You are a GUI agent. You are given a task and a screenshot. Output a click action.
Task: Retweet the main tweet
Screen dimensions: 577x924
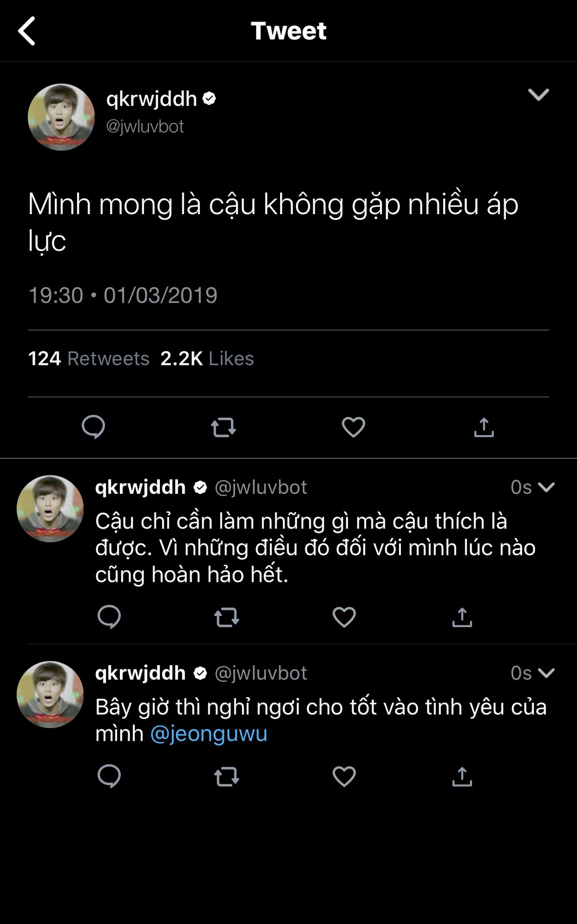223,427
